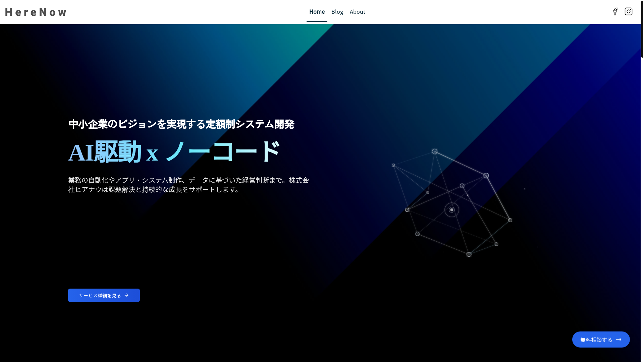This screenshot has width=644, height=362.
Task: Select the Home navigation tab
Action: pos(317,12)
